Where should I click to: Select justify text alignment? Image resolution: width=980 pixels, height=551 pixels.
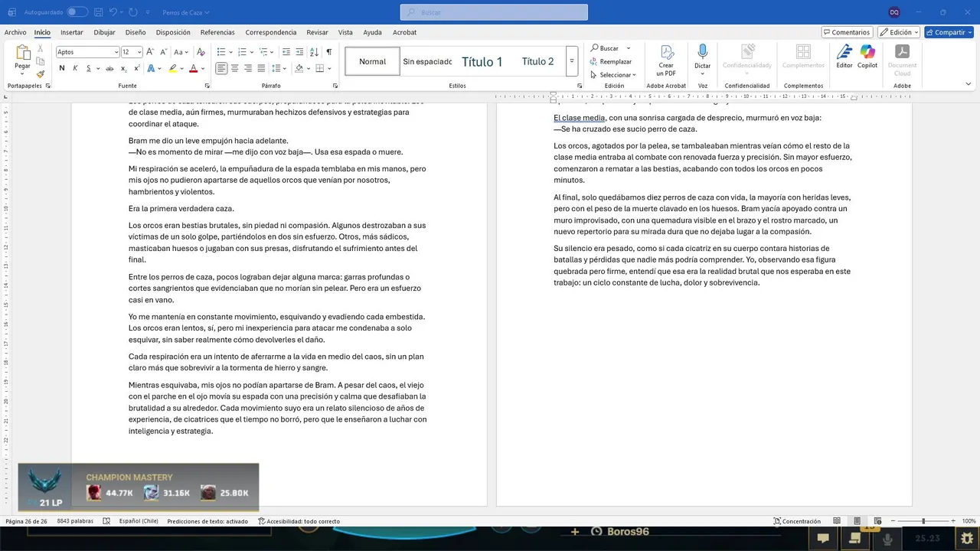(x=261, y=68)
